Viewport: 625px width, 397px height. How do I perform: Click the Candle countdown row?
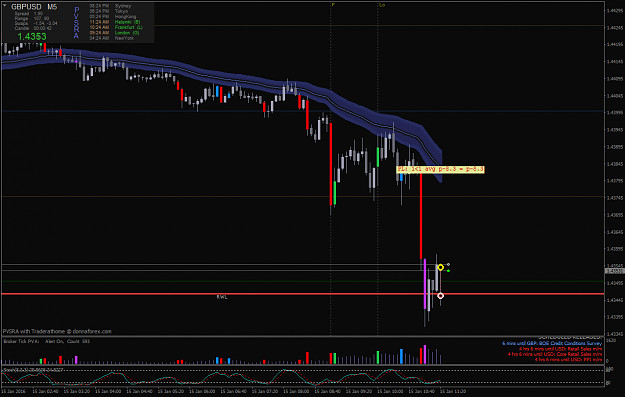33,28
